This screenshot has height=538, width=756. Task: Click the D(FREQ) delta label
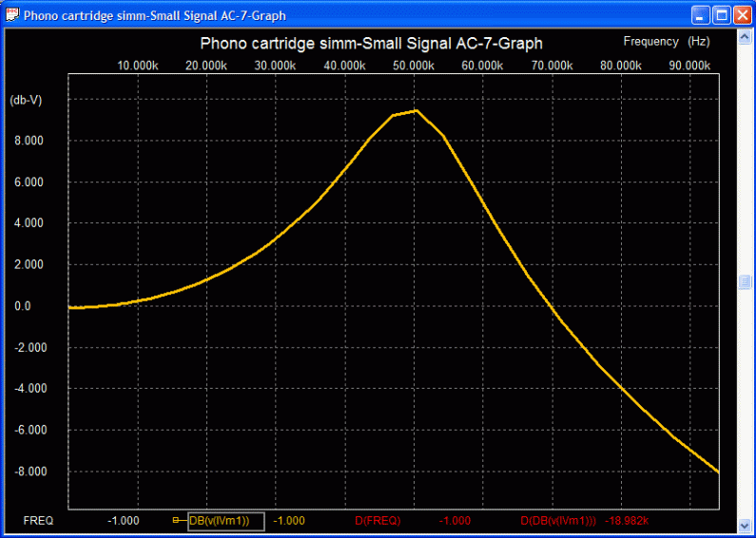coord(378,521)
